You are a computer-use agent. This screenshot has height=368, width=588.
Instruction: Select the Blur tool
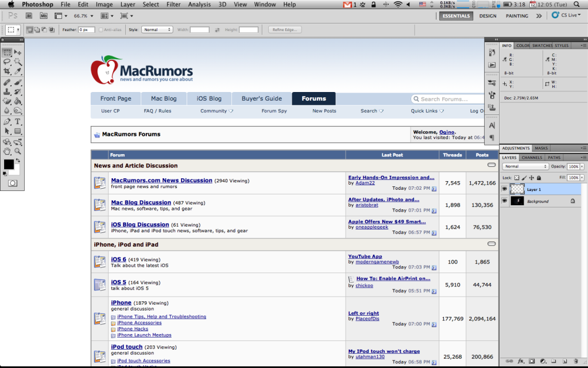click(x=7, y=110)
